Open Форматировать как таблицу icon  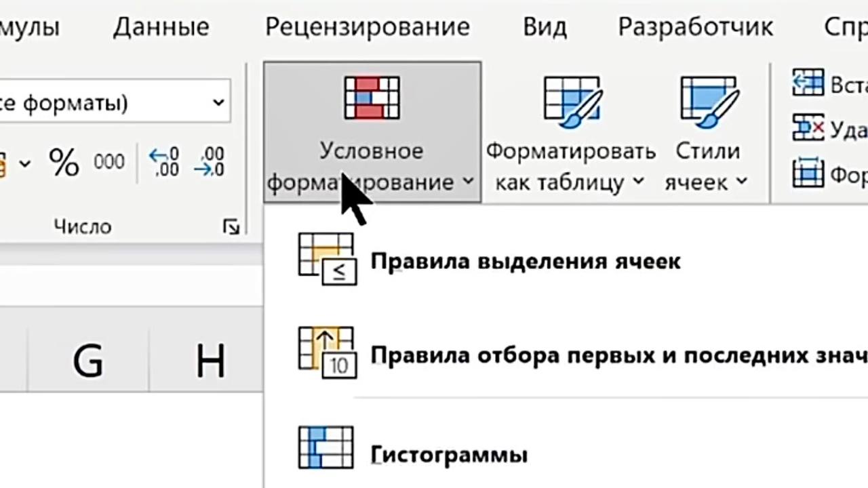(x=571, y=100)
